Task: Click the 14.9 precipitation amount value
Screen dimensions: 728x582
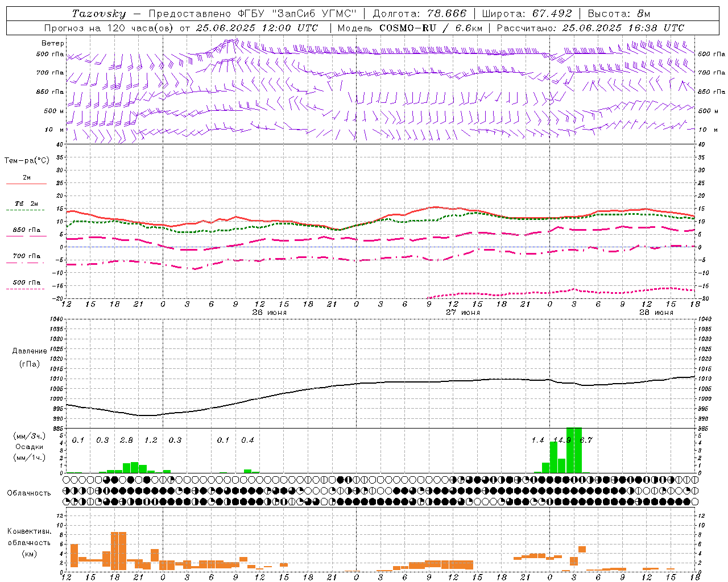Action: (x=562, y=440)
